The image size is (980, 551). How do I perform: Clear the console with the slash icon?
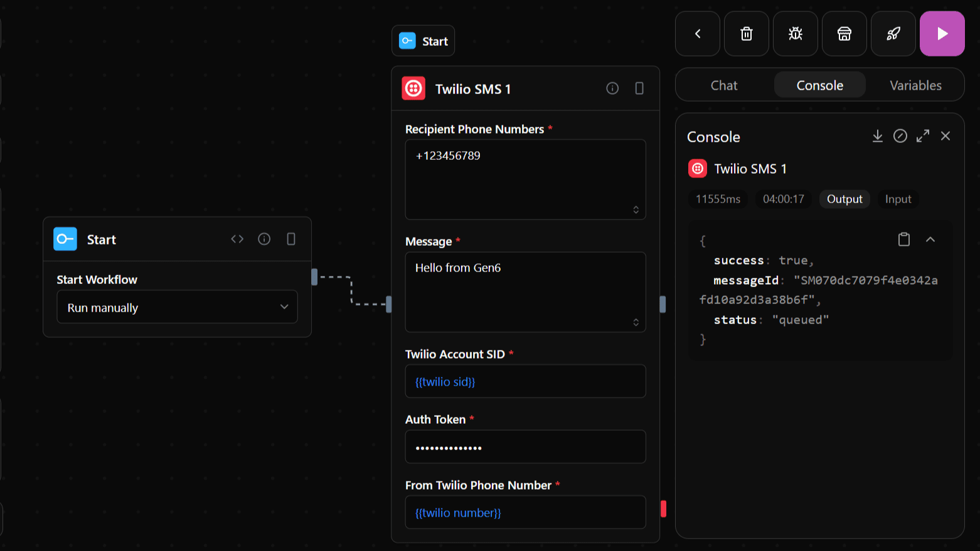pos(900,135)
